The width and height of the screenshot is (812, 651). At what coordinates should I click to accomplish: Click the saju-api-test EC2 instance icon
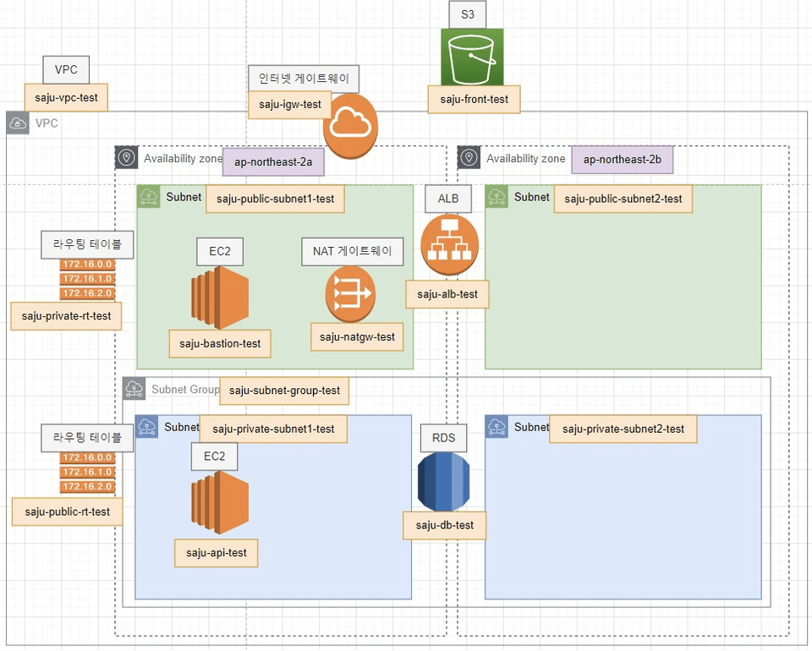click(220, 503)
